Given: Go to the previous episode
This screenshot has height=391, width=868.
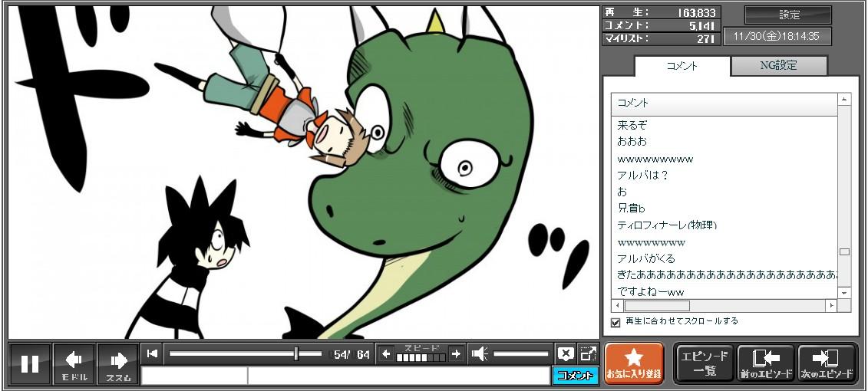Looking at the screenshot, I should [x=766, y=363].
